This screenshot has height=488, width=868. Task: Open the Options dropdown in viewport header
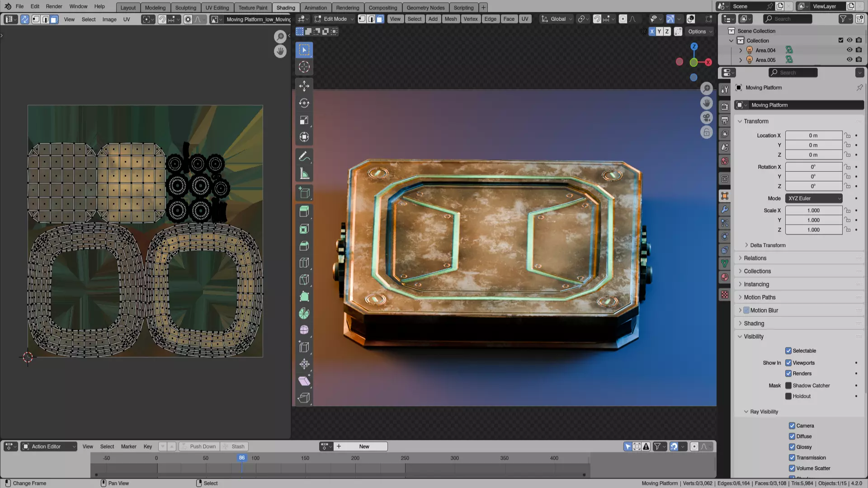click(699, 32)
